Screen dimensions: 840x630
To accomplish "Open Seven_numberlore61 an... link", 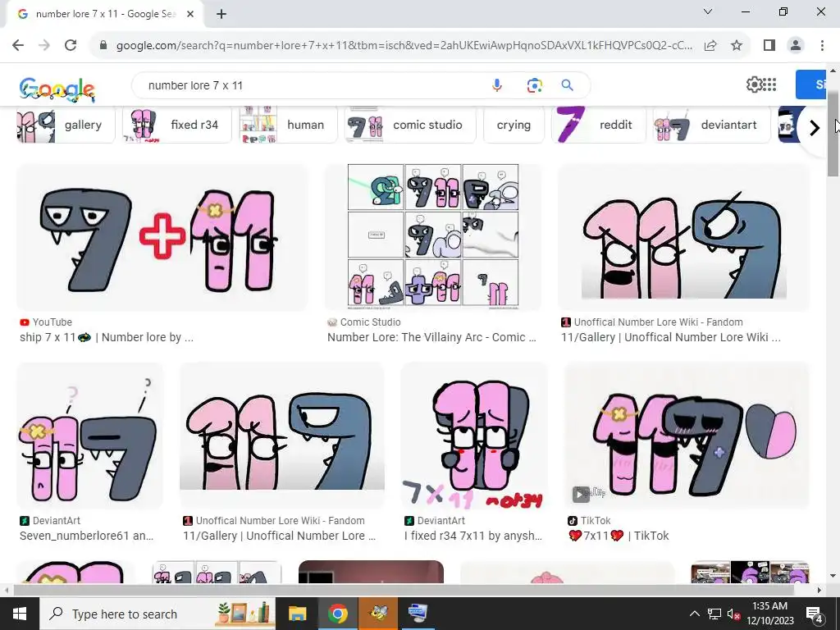I will click(x=87, y=536).
